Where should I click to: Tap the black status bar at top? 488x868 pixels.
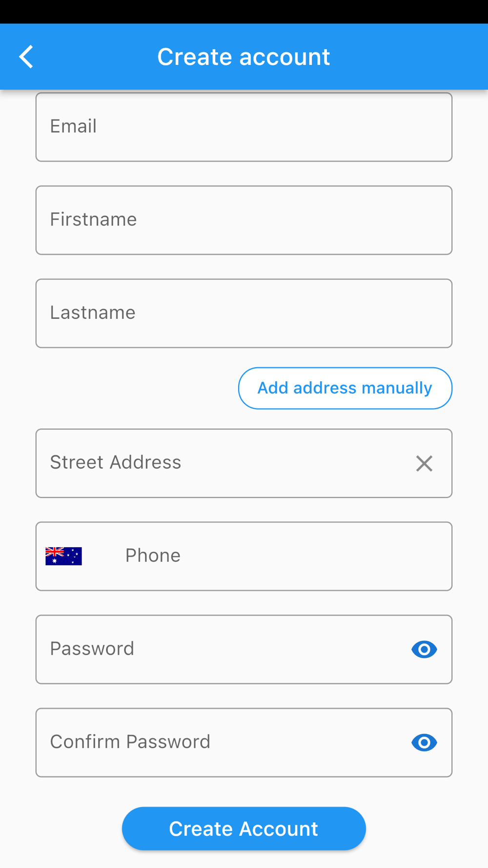(244, 11)
